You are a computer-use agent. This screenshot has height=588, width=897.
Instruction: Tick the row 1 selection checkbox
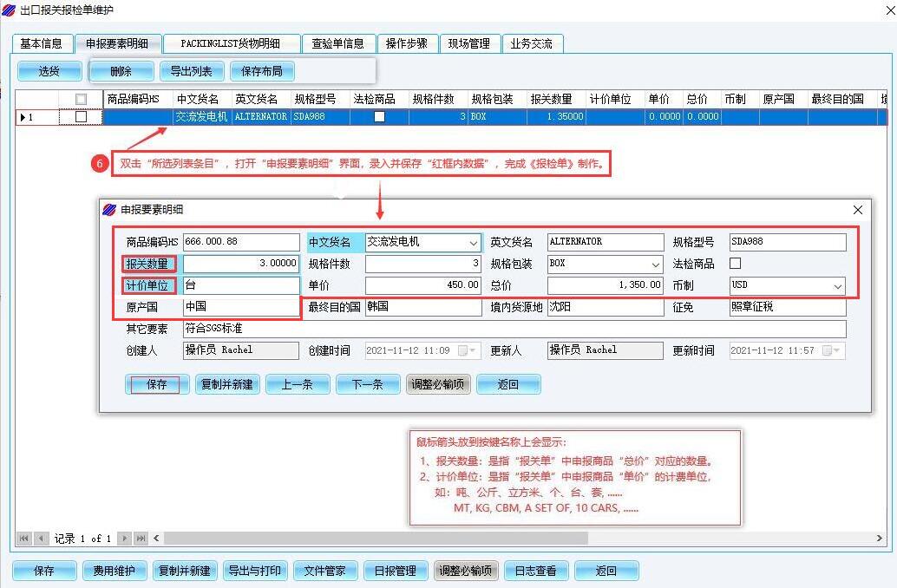coord(82,116)
